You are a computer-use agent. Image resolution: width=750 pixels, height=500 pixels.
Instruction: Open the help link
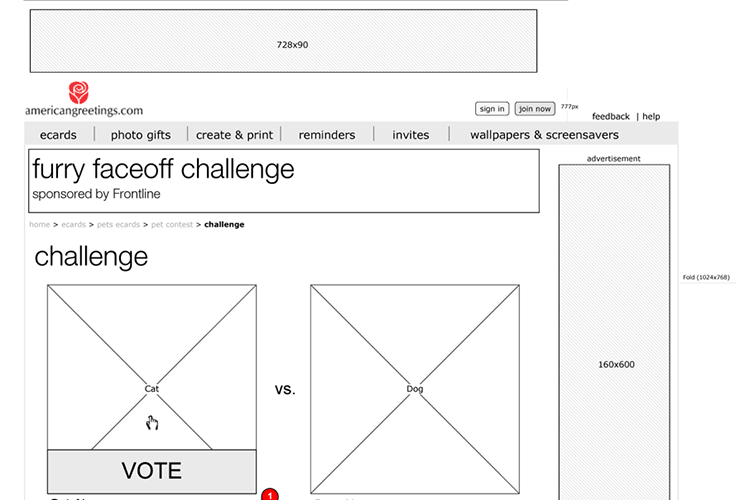point(651,116)
